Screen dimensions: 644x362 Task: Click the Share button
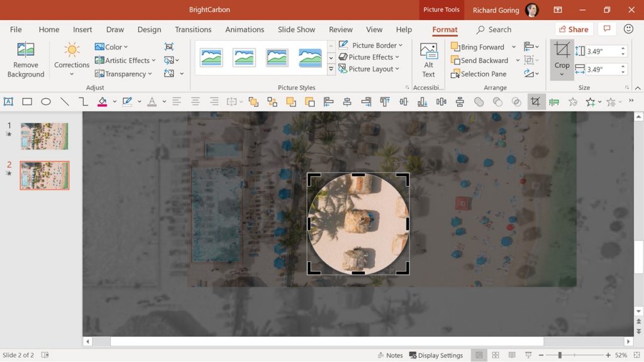click(x=573, y=29)
